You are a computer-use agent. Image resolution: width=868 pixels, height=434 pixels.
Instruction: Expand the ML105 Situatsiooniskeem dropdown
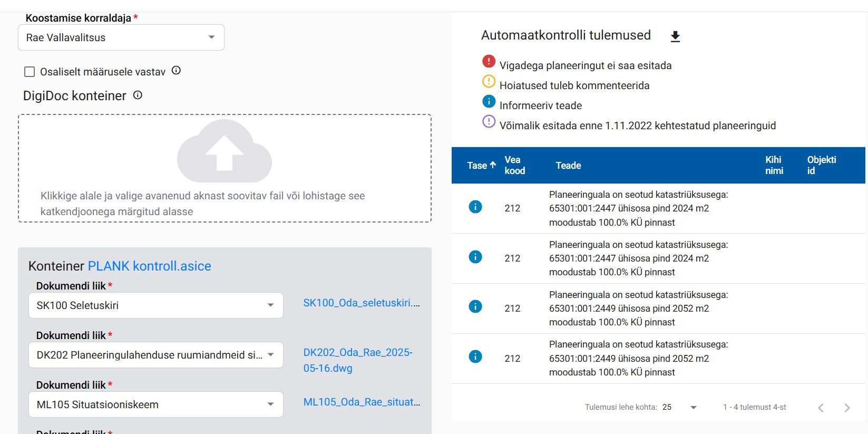(156, 404)
